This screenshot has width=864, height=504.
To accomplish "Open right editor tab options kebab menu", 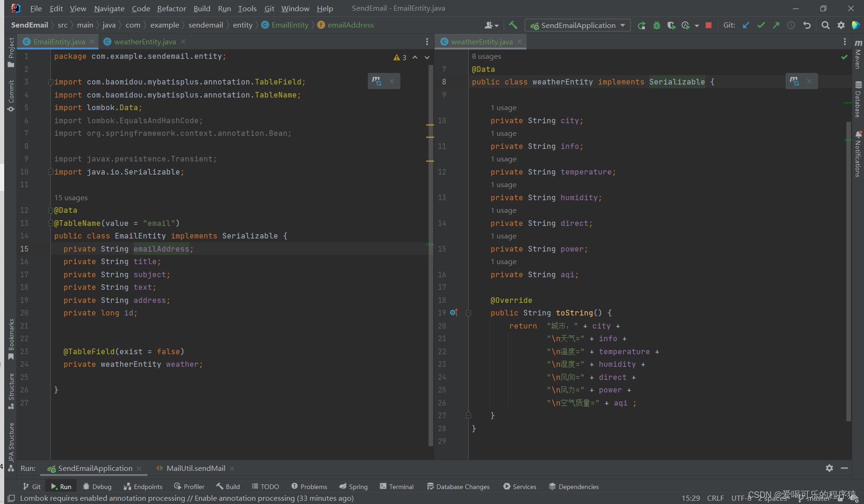I will [x=845, y=42].
